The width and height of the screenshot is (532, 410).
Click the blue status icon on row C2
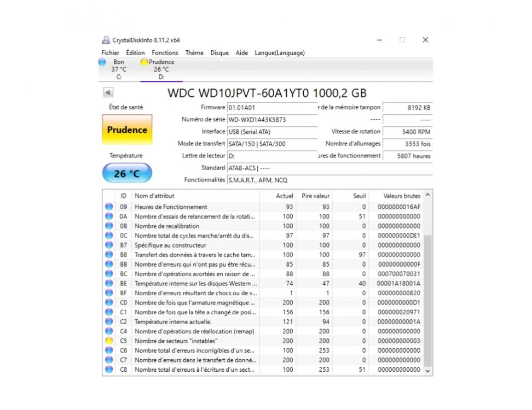[109, 321]
